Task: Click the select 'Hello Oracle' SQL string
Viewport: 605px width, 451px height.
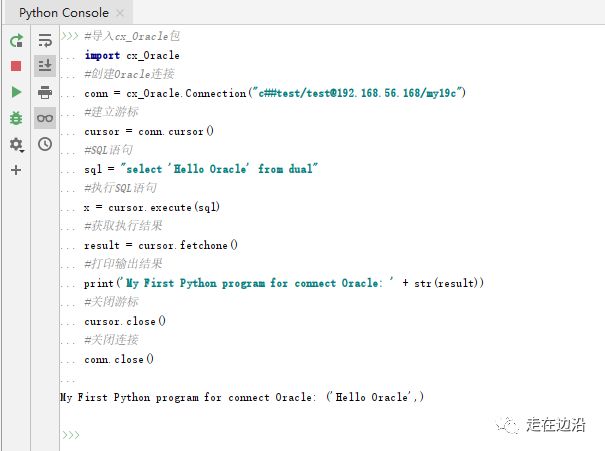Action: [219, 169]
